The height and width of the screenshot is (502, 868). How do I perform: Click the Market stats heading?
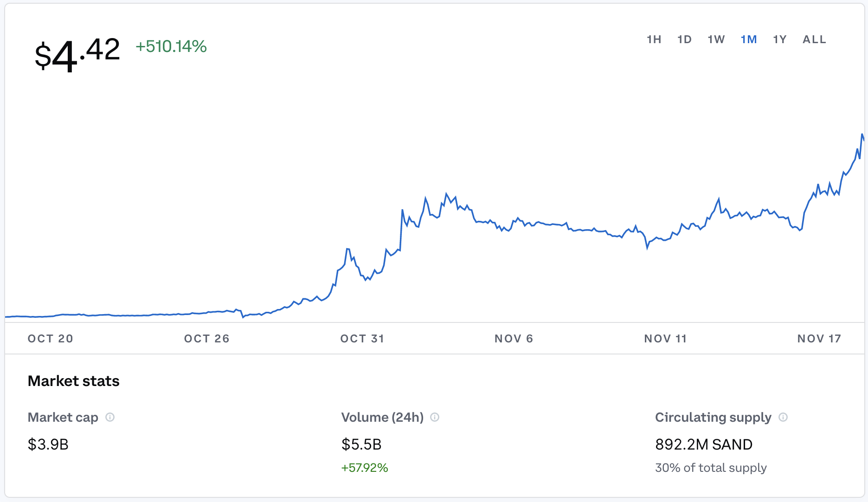tap(74, 381)
